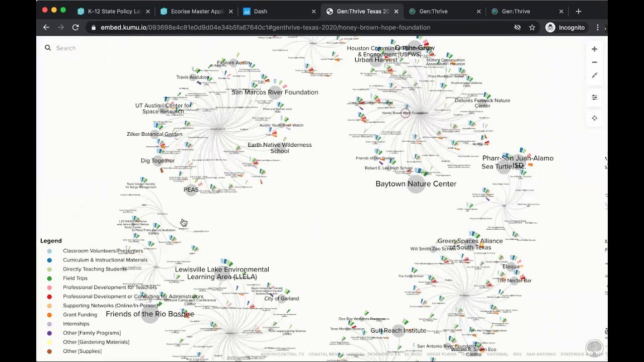Click the EL PASO region filter

click(x=413, y=354)
